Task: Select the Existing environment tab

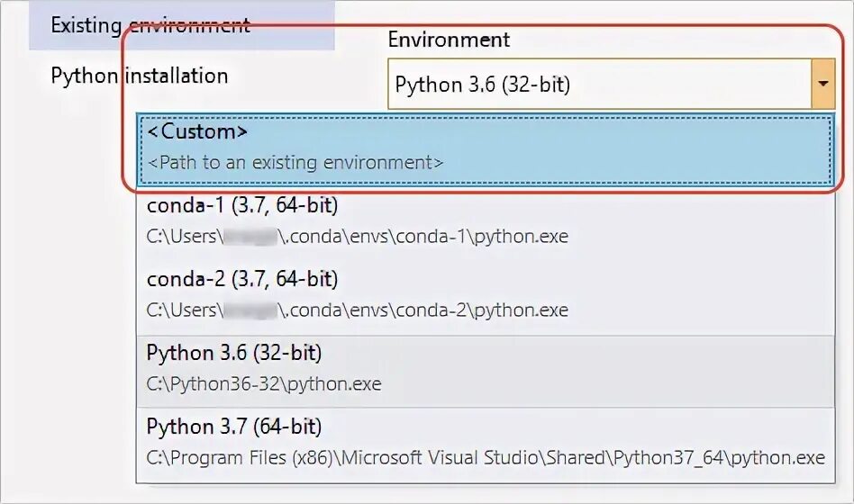Action: [x=150, y=25]
